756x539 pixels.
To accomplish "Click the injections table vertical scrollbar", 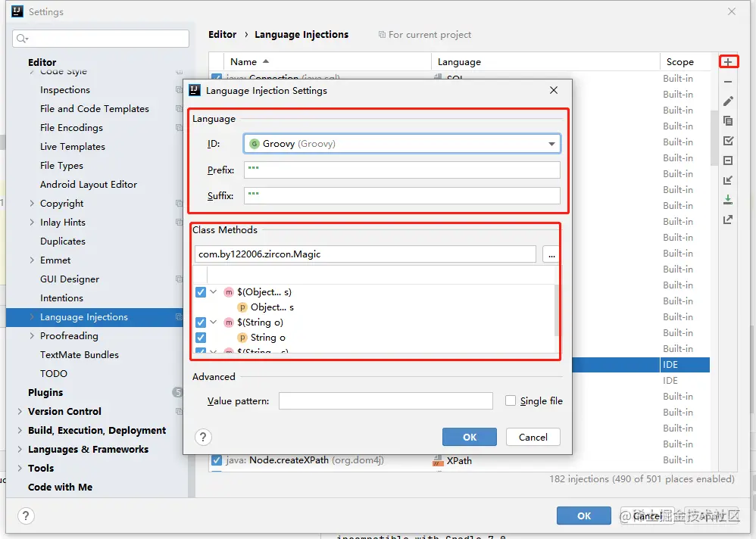I will 714,139.
